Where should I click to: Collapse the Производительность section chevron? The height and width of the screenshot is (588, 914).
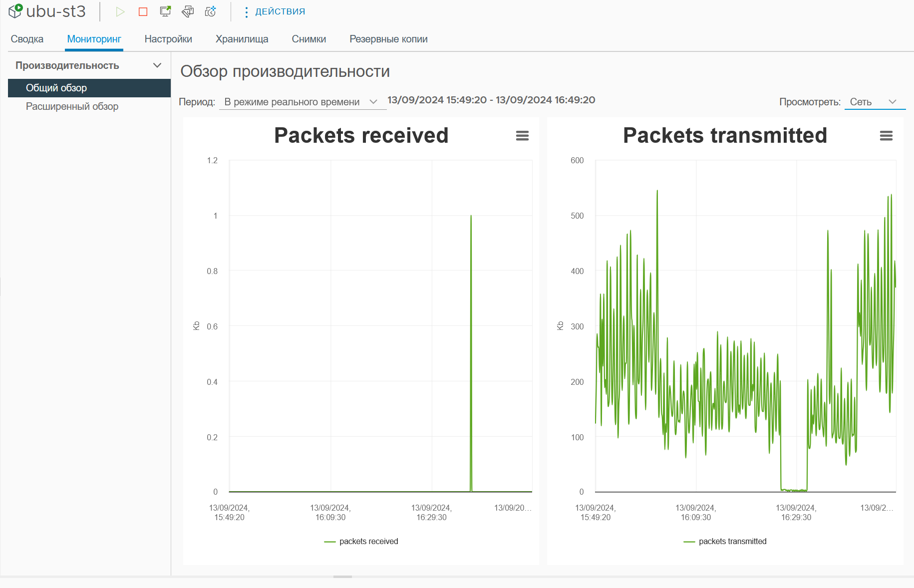157,65
